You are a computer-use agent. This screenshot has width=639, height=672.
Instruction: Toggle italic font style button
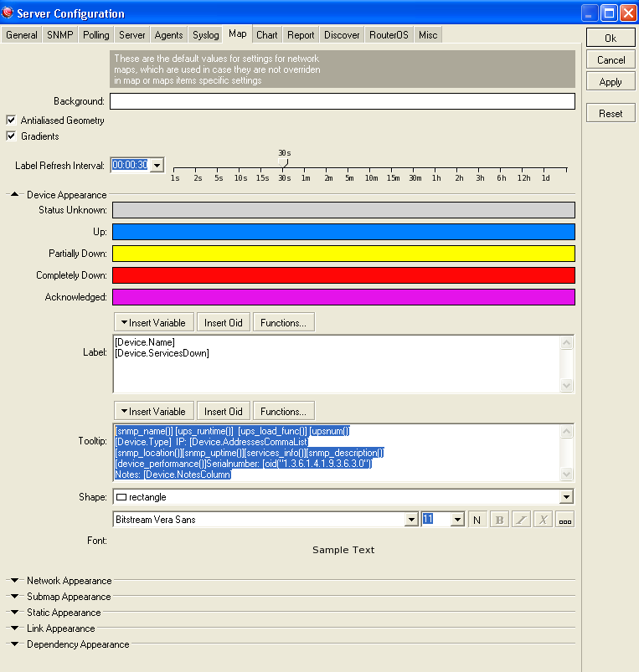click(521, 520)
